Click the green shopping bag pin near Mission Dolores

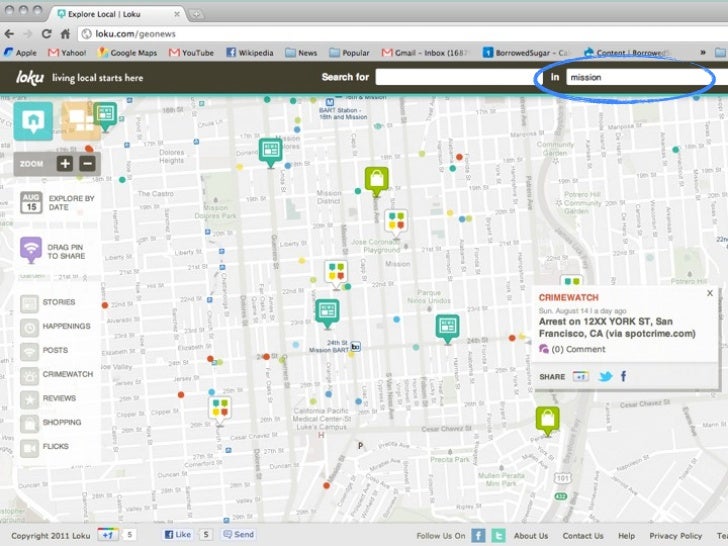point(376,181)
